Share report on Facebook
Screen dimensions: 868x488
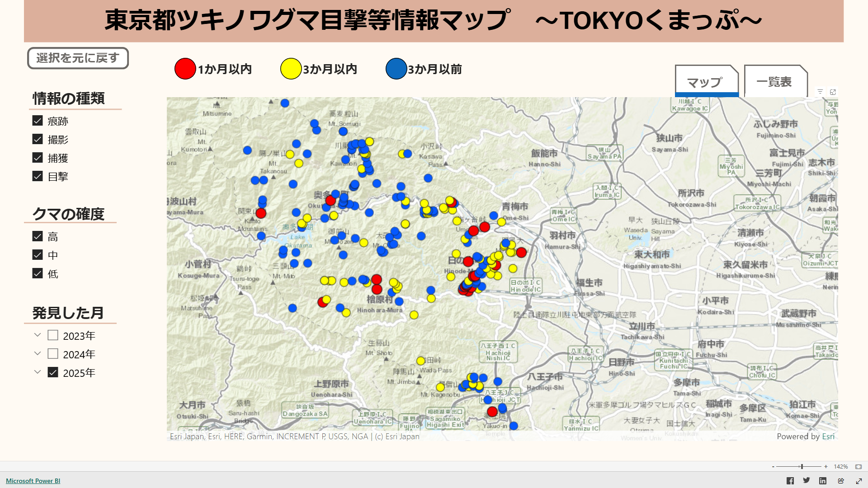pyautogui.click(x=790, y=481)
